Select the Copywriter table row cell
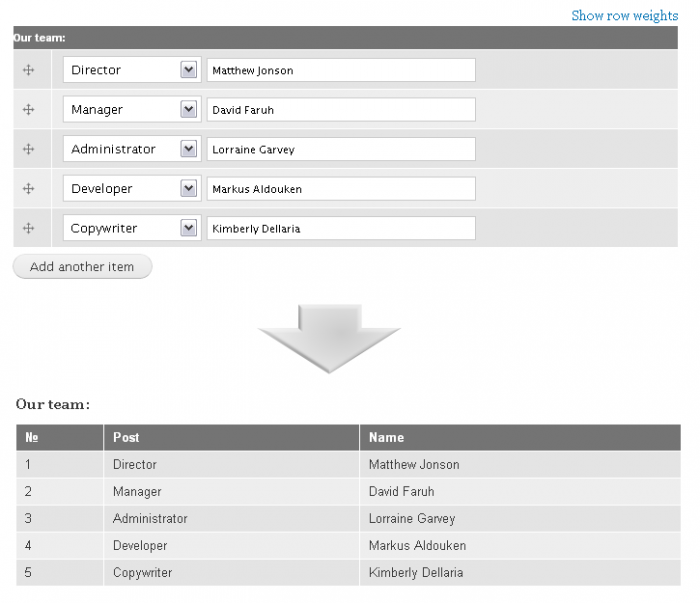 coord(231,573)
